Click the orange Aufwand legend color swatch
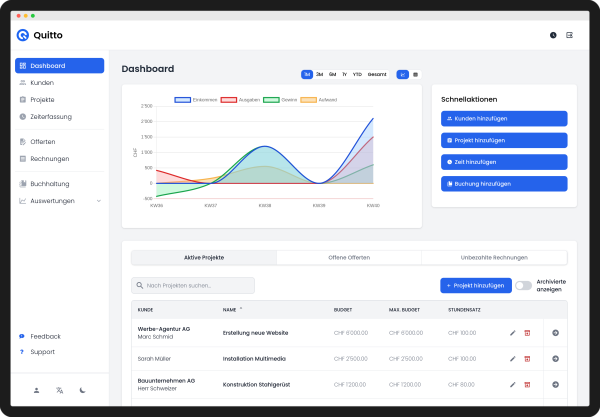 pyautogui.click(x=308, y=100)
